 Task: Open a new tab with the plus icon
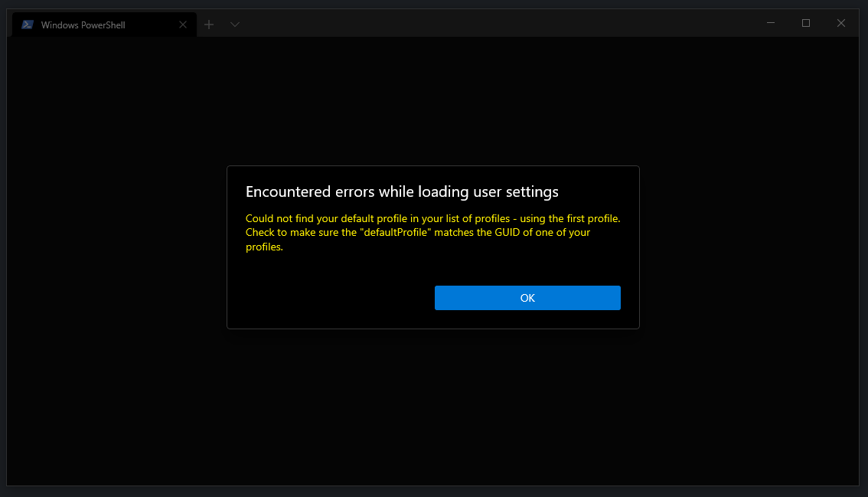click(209, 25)
